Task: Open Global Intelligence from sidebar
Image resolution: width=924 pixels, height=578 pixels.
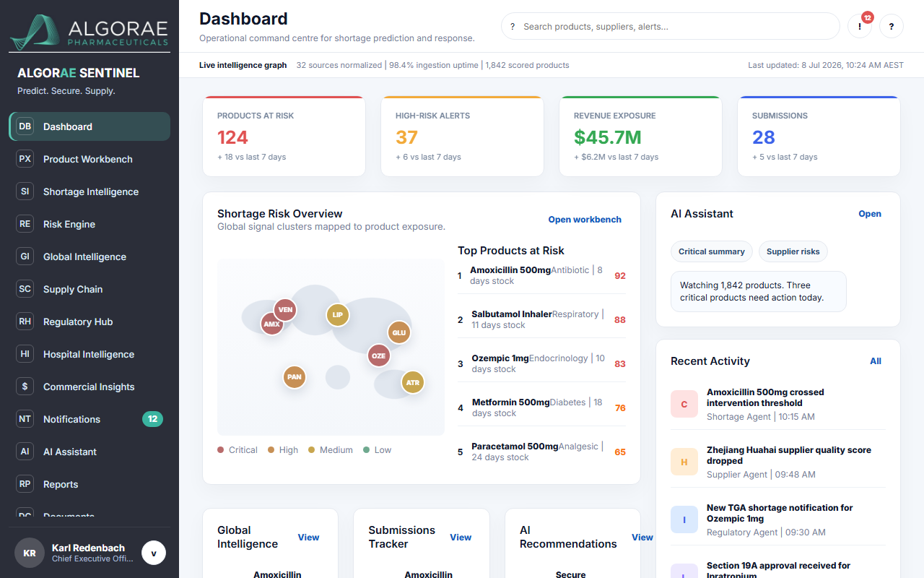Action: pos(90,256)
